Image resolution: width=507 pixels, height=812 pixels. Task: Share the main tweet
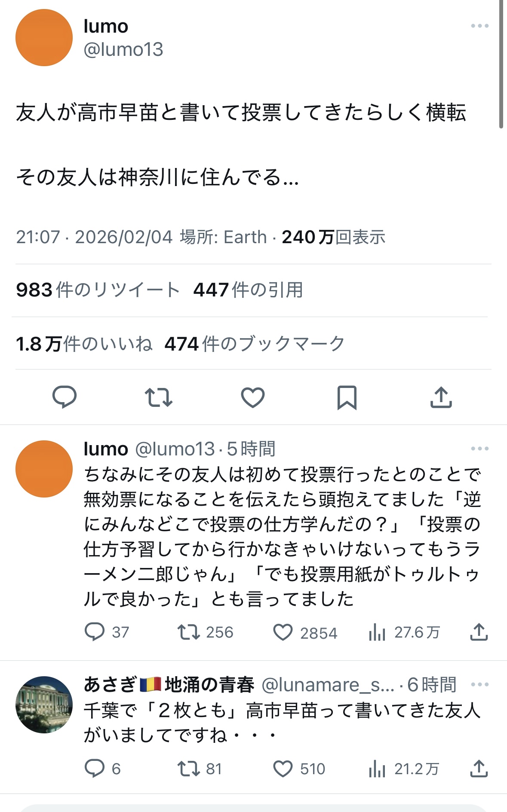tap(441, 397)
